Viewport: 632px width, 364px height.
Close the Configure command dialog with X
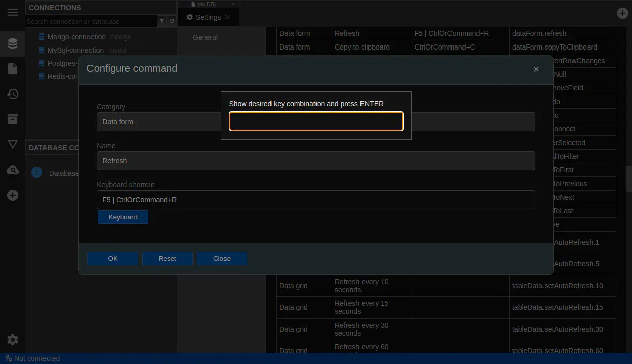point(536,69)
